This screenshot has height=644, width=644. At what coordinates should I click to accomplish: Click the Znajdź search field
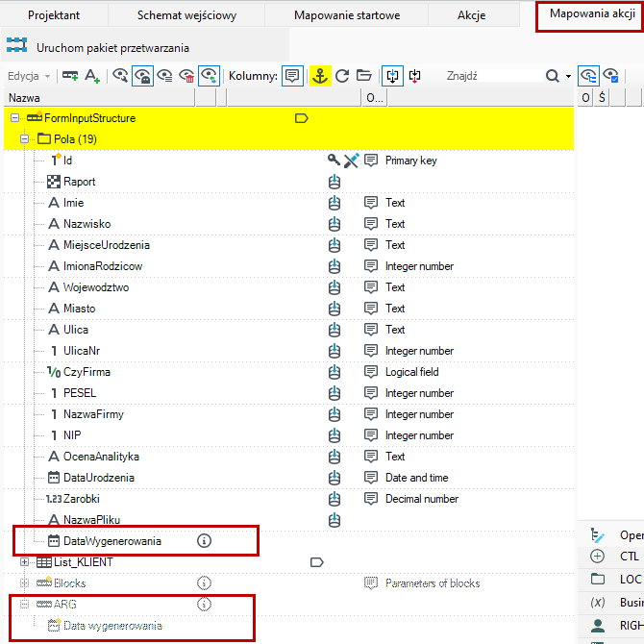click(493, 76)
